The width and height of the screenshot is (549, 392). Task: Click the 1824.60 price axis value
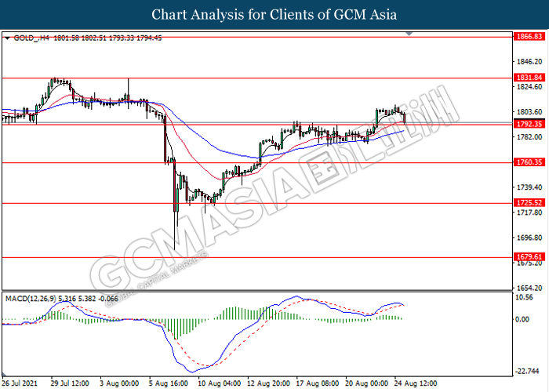[x=529, y=87]
